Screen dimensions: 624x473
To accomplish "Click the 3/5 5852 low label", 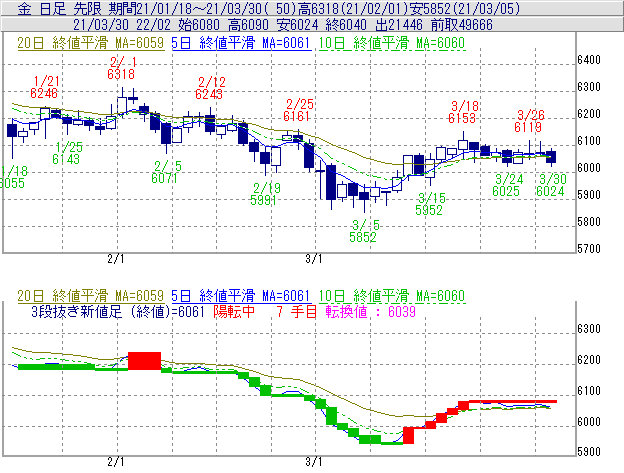I will tap(364, 231).
